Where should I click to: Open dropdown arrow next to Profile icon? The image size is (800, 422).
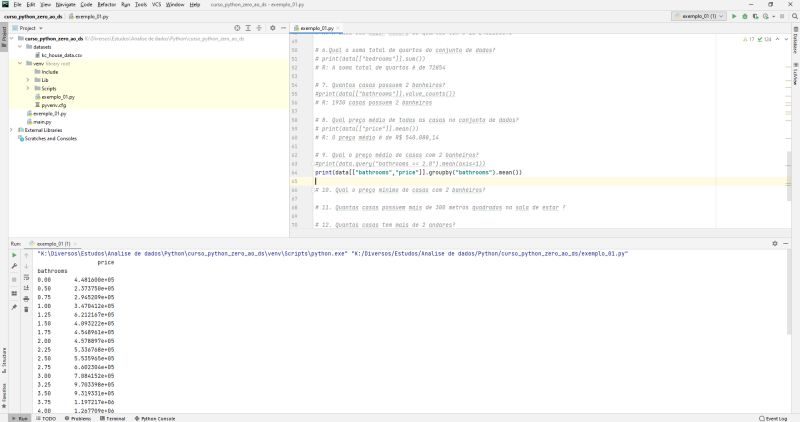773,16
